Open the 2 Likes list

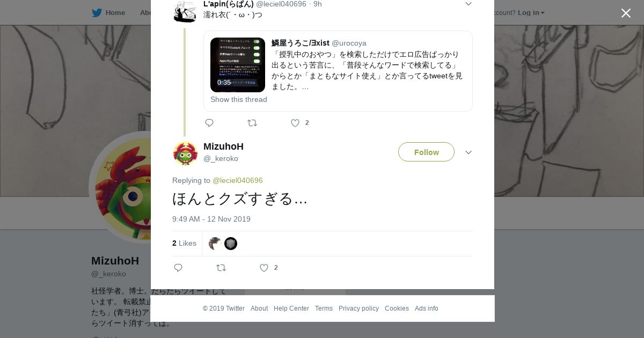pos(184,243)
